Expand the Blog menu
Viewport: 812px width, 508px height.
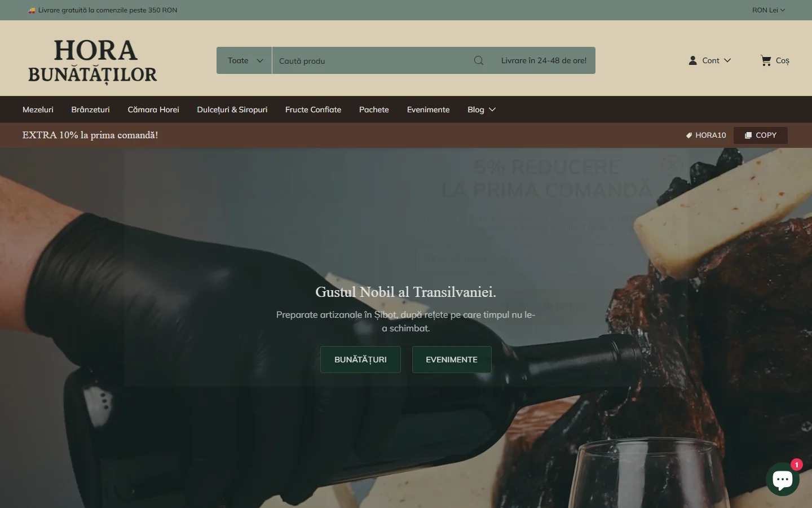[x=482, y=110]
